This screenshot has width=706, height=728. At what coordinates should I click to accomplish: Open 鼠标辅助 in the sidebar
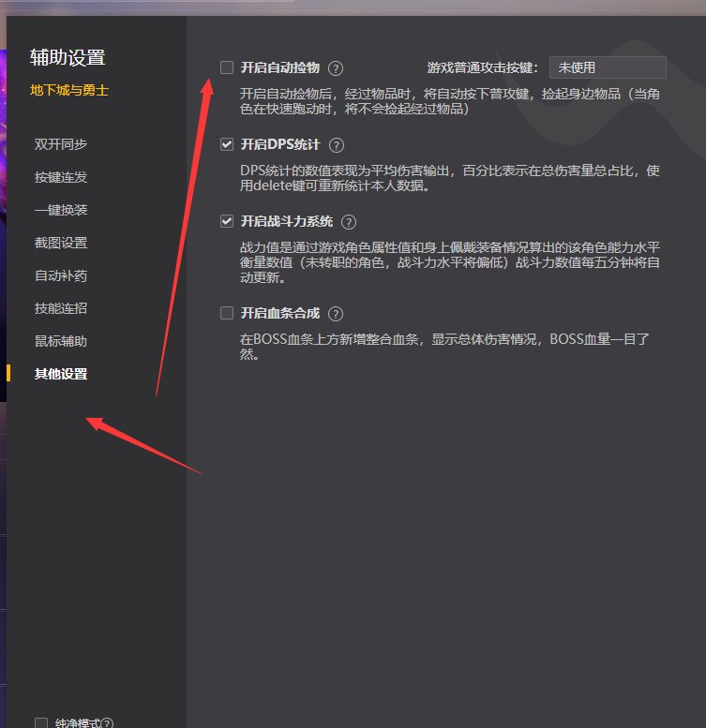point(61,341)
